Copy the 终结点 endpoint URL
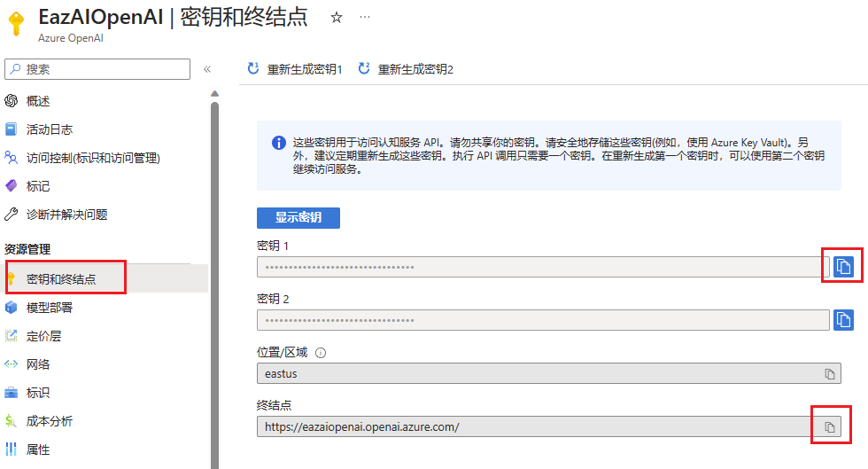The height and width of the screenshot is (469, 868). click(829, 426)
